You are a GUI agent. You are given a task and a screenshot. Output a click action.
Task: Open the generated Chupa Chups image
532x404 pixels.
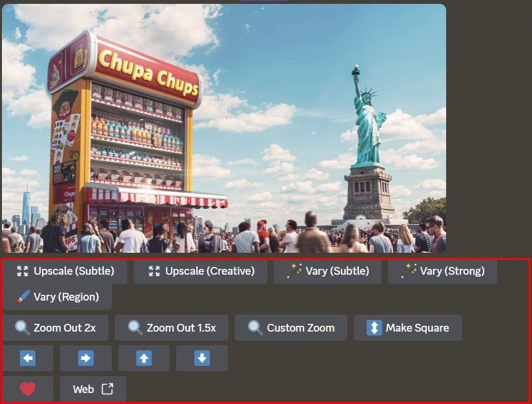click(x=224, y=128)
